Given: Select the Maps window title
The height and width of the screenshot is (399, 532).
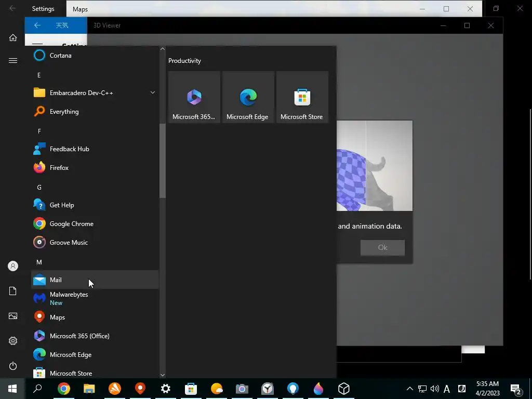Looking at the screenshot, I should pyautogui.click(x=80, y=9).
